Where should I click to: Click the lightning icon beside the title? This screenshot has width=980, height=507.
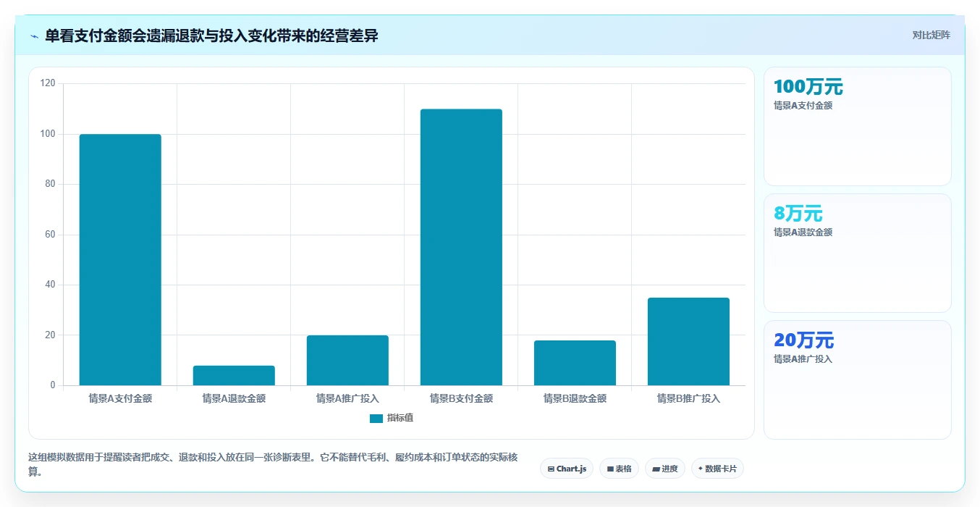pyautogui.click(x=34, y=36)
